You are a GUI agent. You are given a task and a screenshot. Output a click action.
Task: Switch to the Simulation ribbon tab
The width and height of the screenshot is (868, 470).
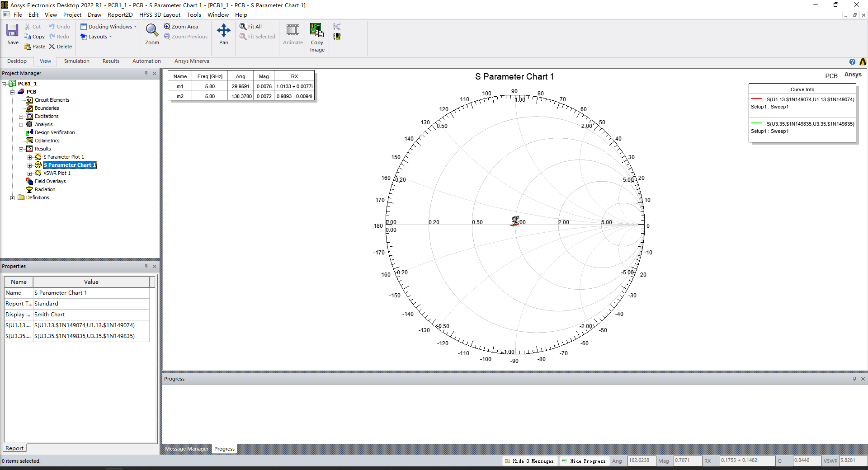76,61
